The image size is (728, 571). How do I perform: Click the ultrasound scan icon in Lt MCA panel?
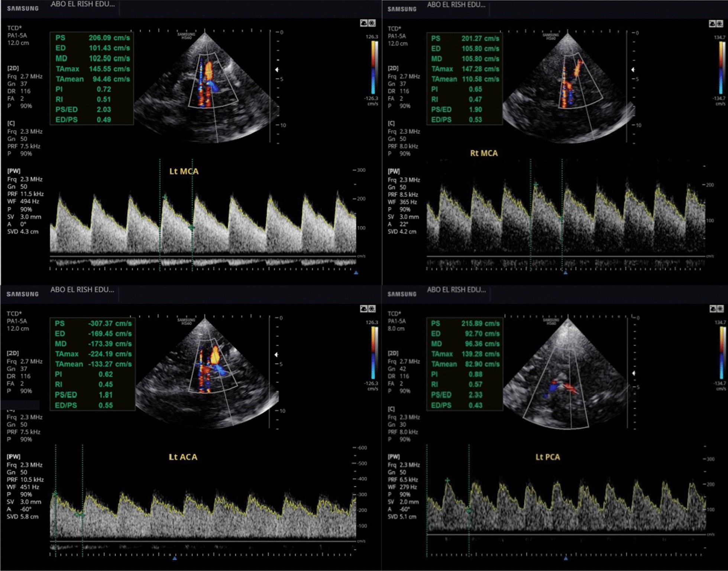click(x=364, y=23)
